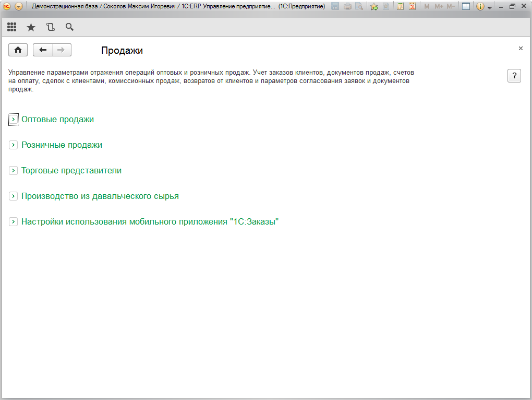The image size is (532, 400).
Task: Expand Настройки использования мобильного приложения chevron
Action: pos(13,222)
